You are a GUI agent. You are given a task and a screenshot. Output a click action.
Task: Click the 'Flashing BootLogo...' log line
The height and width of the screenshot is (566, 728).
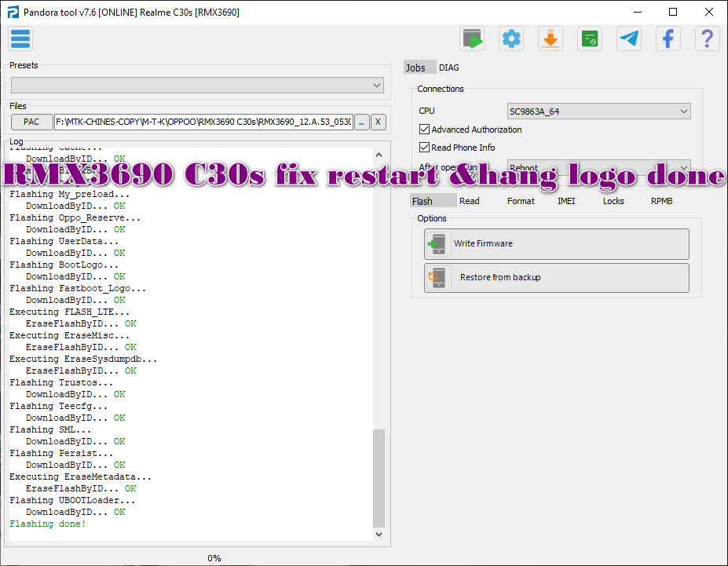[64, 265]
